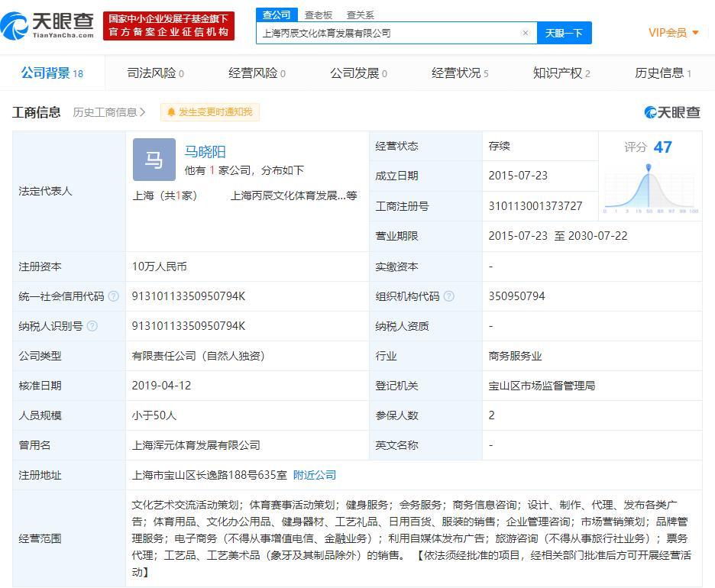Select the 行业 value 商务服务业
The width and height of the screenshot is (715, 588).
pyautogui.click(x=516, y=356)
